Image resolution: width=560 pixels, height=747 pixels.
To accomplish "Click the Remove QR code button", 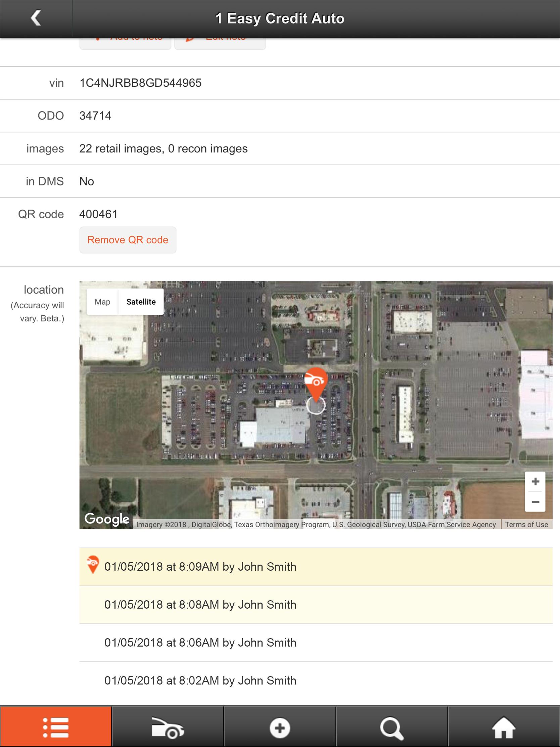I will click(128, 240).
